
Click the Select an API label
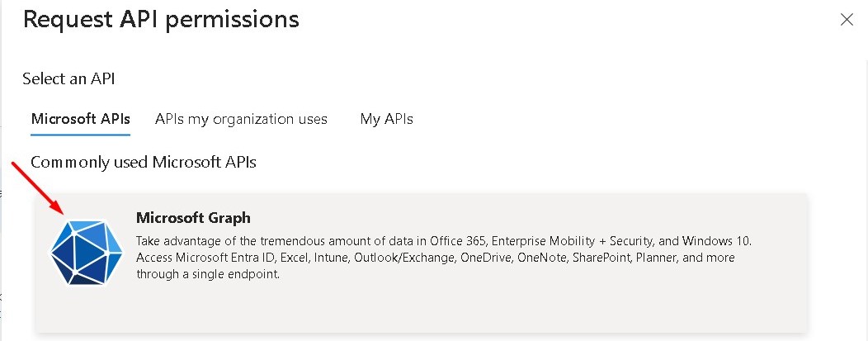click(x=68, y=79)
